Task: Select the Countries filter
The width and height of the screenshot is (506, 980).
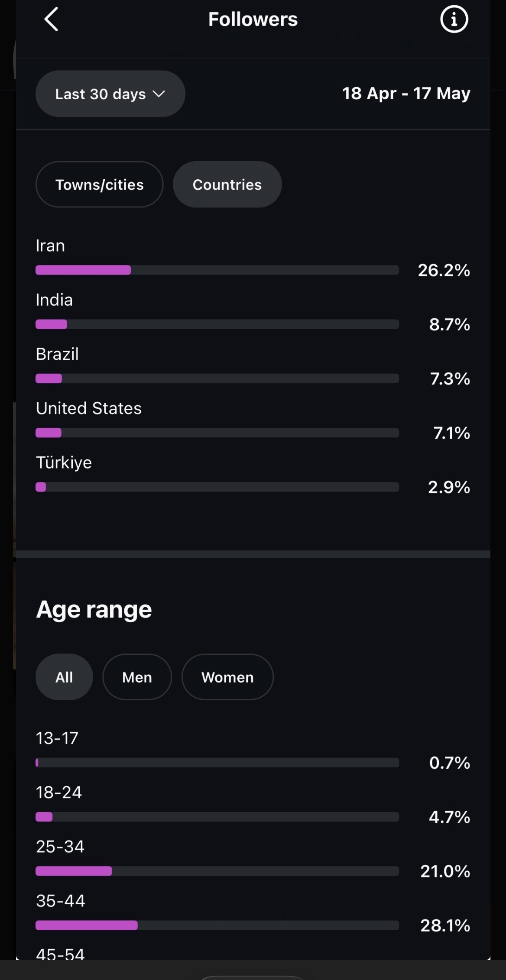Action: click(x=227, y=184)
